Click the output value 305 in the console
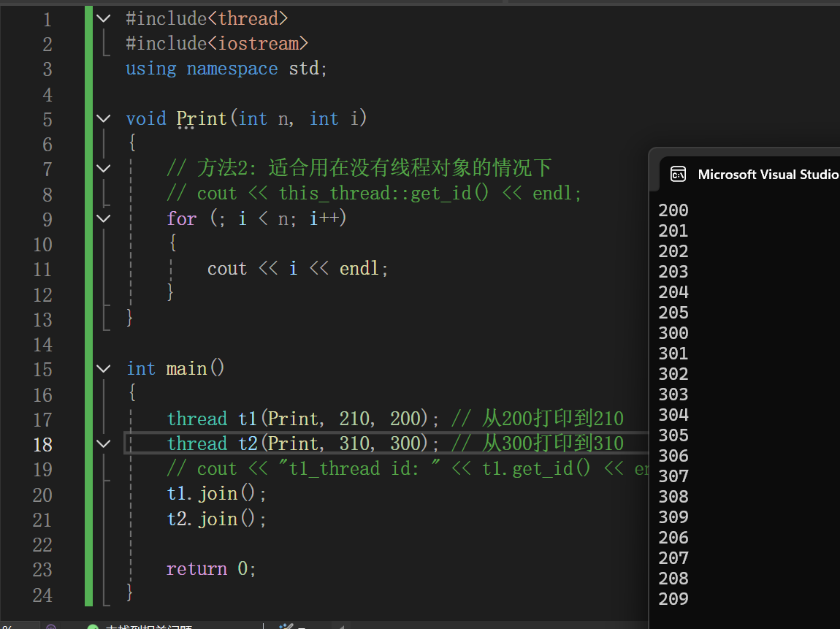The image size is (840, 629). [673, 435]
